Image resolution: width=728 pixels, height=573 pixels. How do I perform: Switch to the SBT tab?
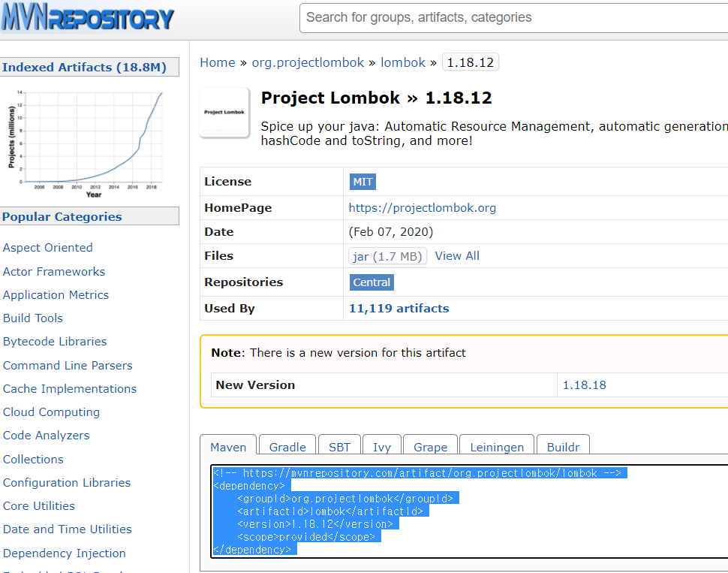tap(339, 447)
